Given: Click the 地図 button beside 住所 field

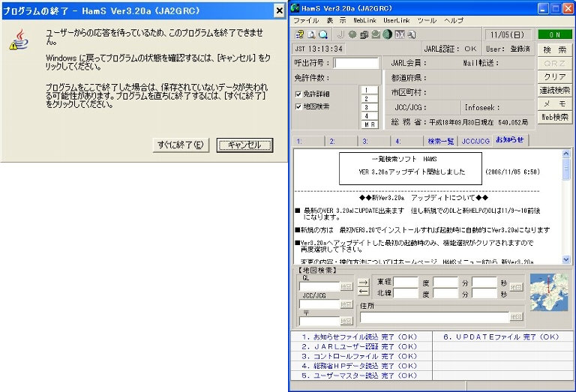Looking at the screenshot, I should point(516,317).
